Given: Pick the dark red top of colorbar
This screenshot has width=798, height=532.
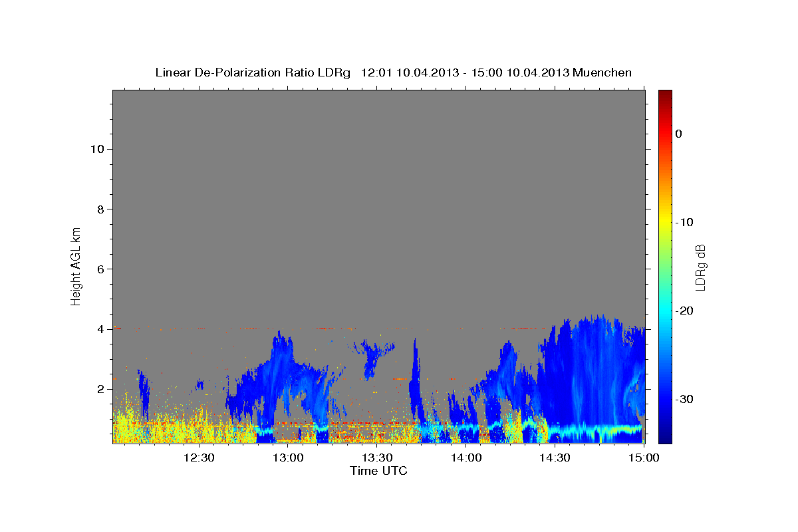Looking at the screenshot, I should pos(665,95).
